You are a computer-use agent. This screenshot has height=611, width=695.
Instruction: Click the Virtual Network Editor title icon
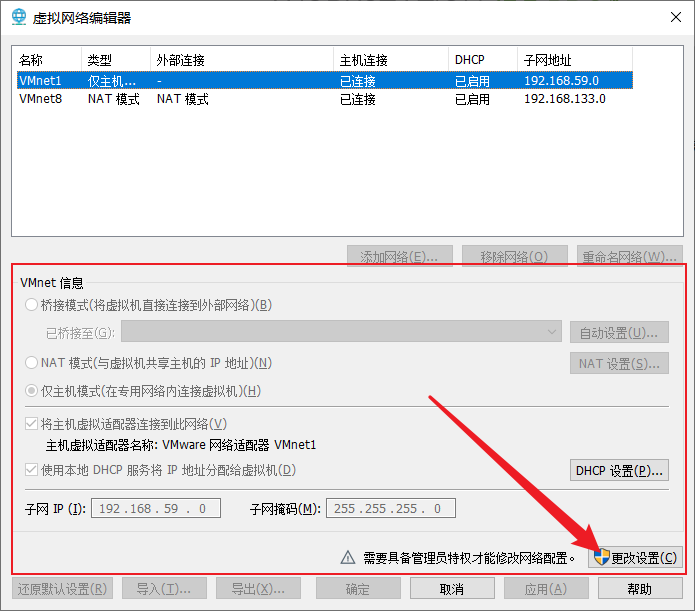tap(19, 17)
